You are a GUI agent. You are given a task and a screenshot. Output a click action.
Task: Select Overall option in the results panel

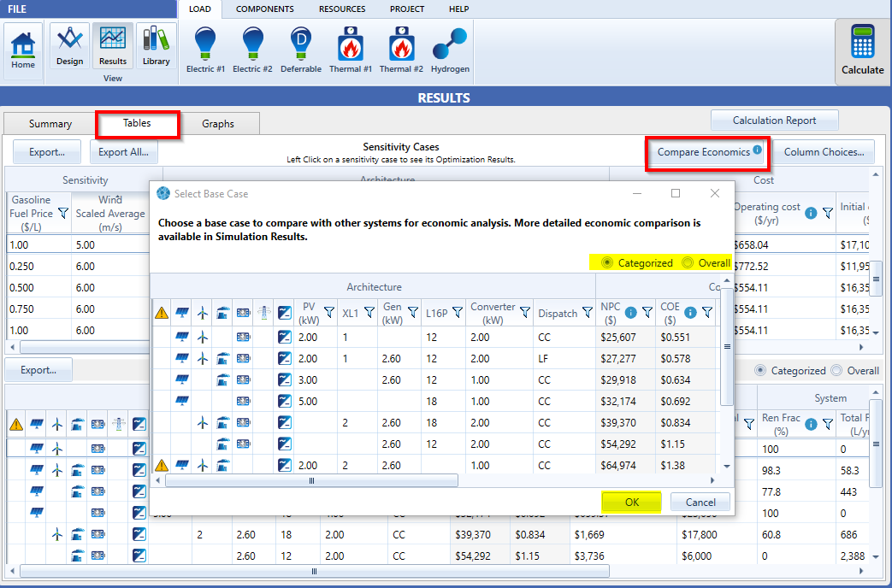[x=837, y=371]
